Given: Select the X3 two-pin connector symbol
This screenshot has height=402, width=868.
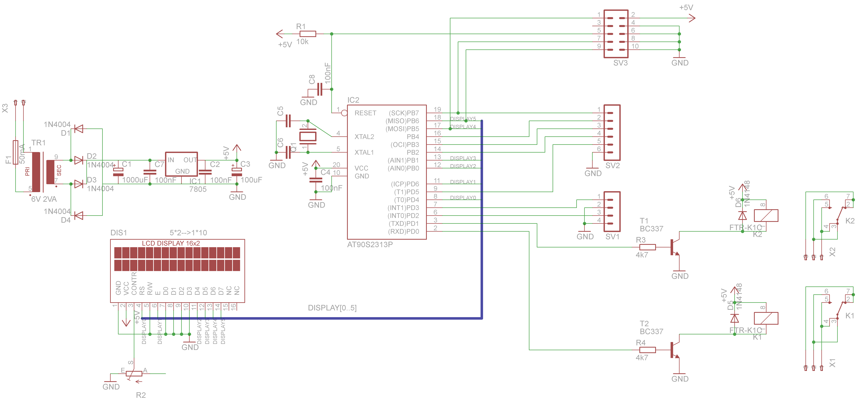Looking at the screenshot, I should 19,103.
